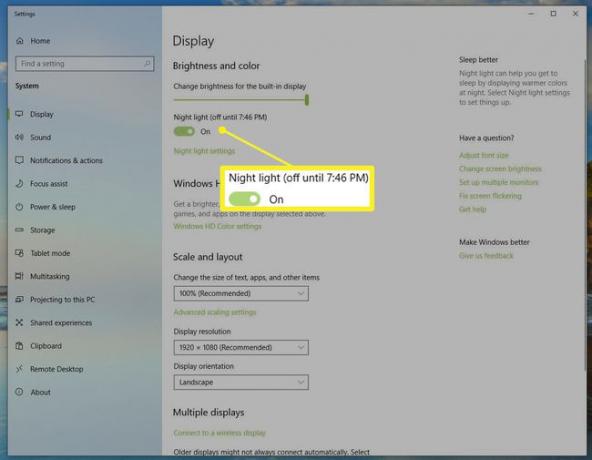592x460 pixels.
Task: Click Set up multiple monitors link
Action: point(499,182)
